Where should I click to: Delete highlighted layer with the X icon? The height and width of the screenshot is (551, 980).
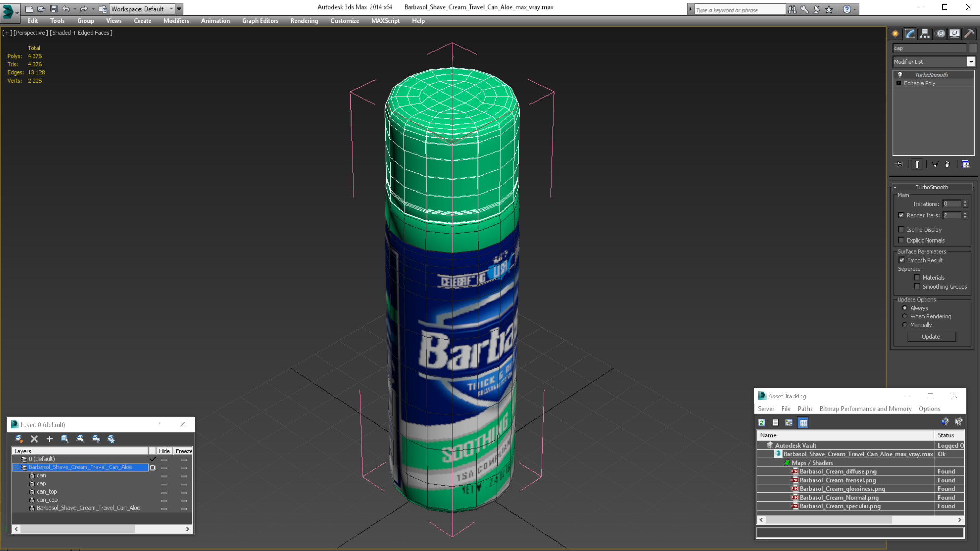pyautogui.click(x=34, y=439)
